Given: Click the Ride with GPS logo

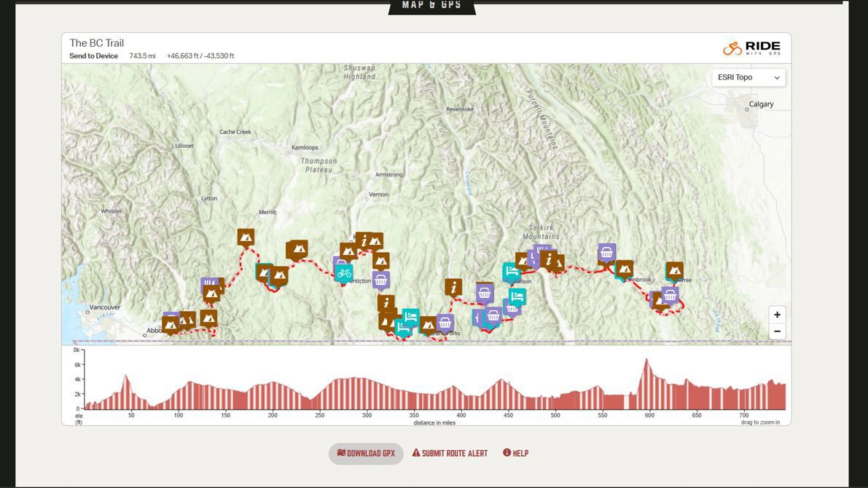Looking at the screenshot, I should click(751, 48).
